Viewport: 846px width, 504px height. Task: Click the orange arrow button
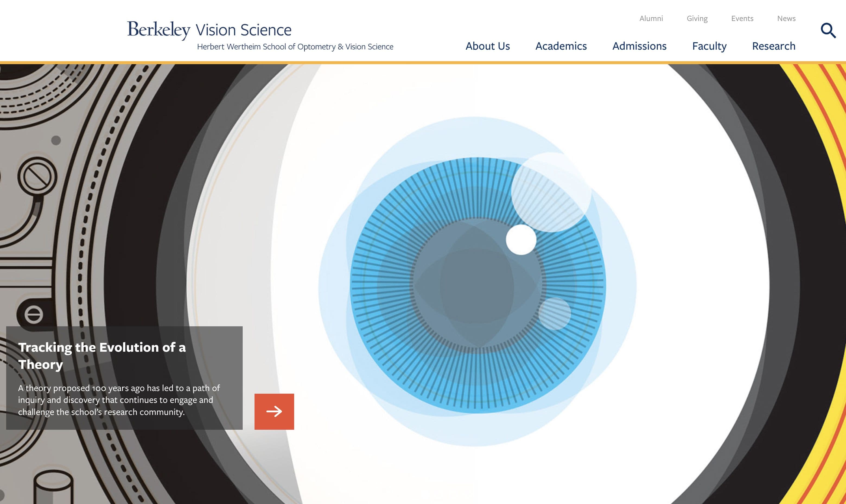[x=274, y=411]
